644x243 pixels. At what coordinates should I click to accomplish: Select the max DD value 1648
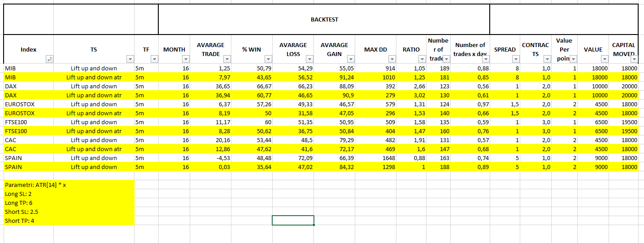click(375, 158)
